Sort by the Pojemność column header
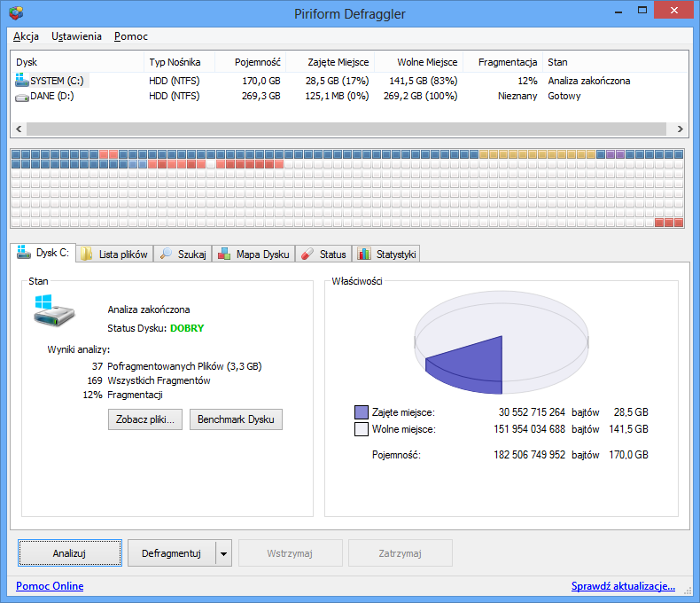Screen dimensions: 700x603 (251, 62)
